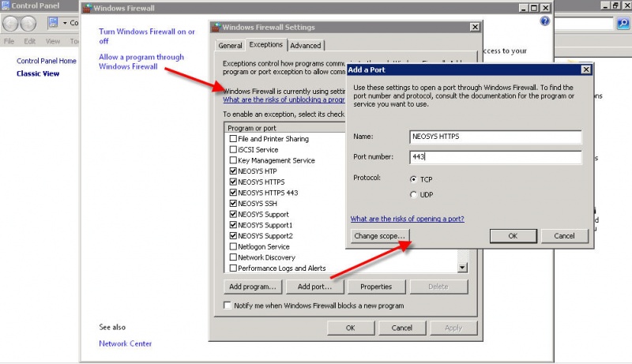Screen dimensions: 632x364
Task: Click the Add port button
Action: click(x=314, y=287)
